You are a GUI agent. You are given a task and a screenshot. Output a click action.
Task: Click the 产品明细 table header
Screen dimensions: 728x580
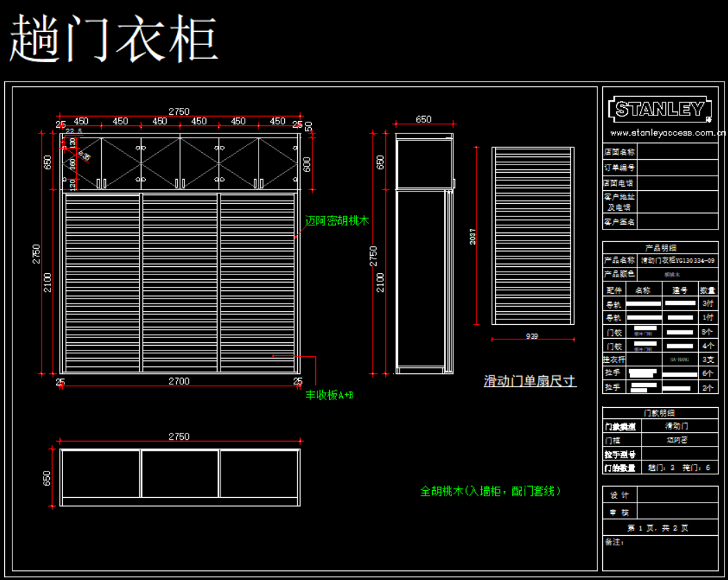(x=660, y=247)
